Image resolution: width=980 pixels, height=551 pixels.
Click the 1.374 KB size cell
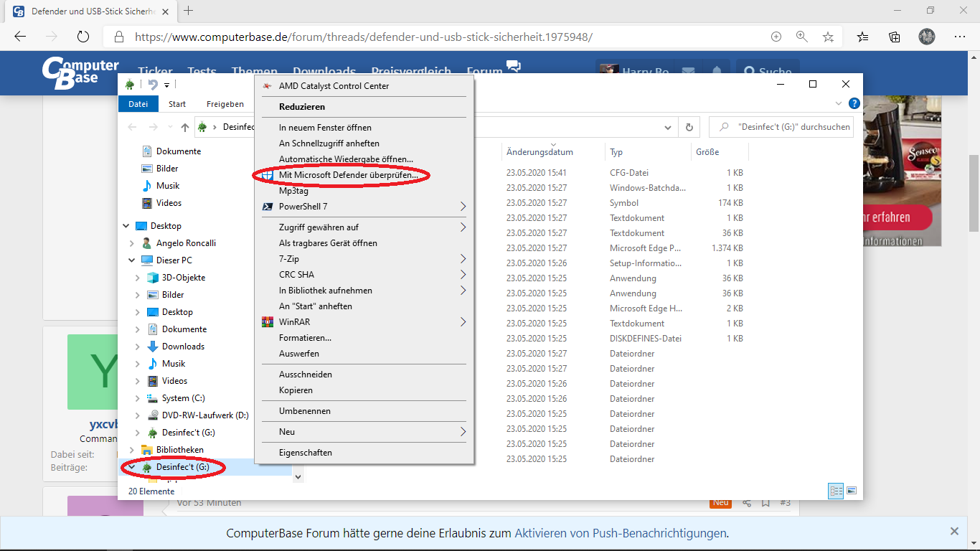727,248
